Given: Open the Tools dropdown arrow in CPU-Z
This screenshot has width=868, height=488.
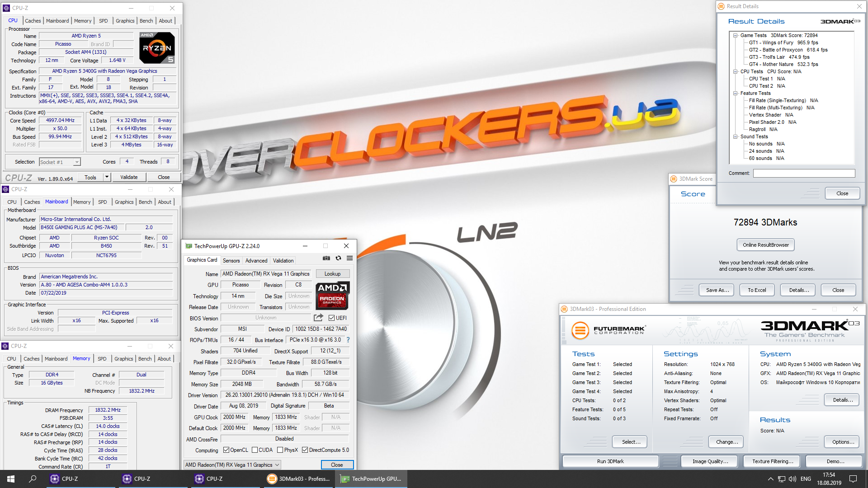Looking at the screenshot, I should pyautogui.click(x=107, y=177).
